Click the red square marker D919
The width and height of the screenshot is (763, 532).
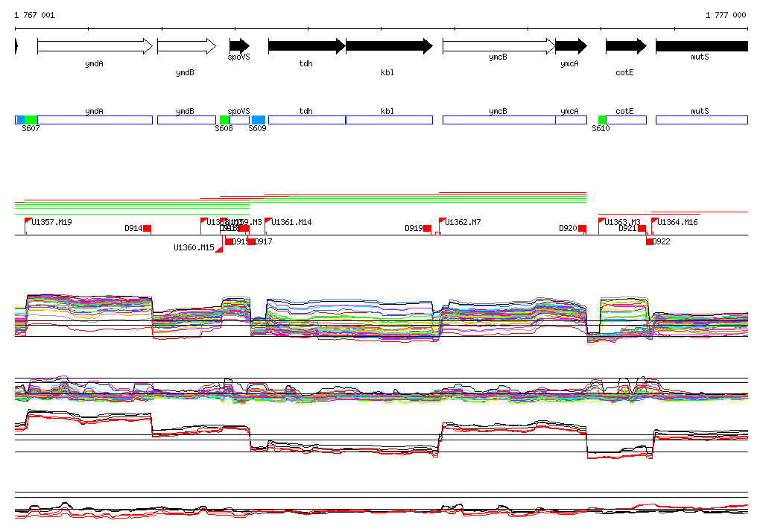coord(427,228)
